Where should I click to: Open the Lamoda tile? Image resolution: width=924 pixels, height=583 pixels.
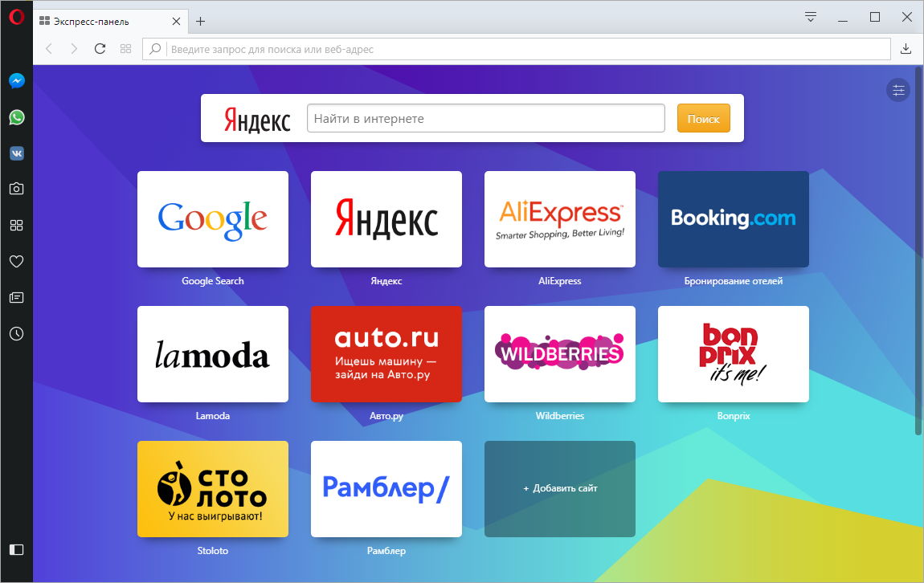tap(213, 354)
